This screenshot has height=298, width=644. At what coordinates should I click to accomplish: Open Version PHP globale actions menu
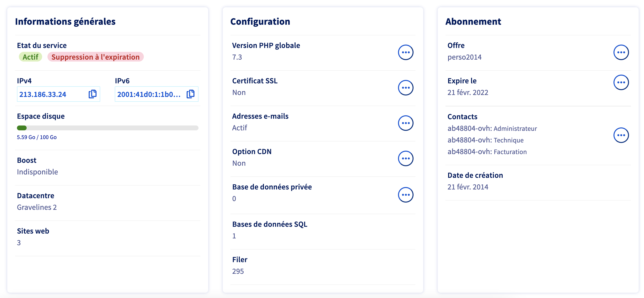(405, 52)
